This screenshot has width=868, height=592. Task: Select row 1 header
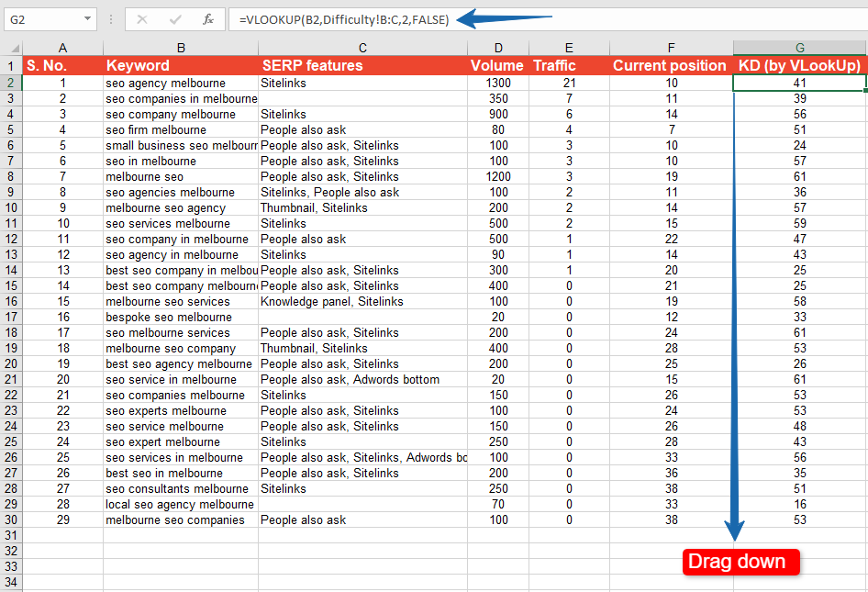[11, 65]
